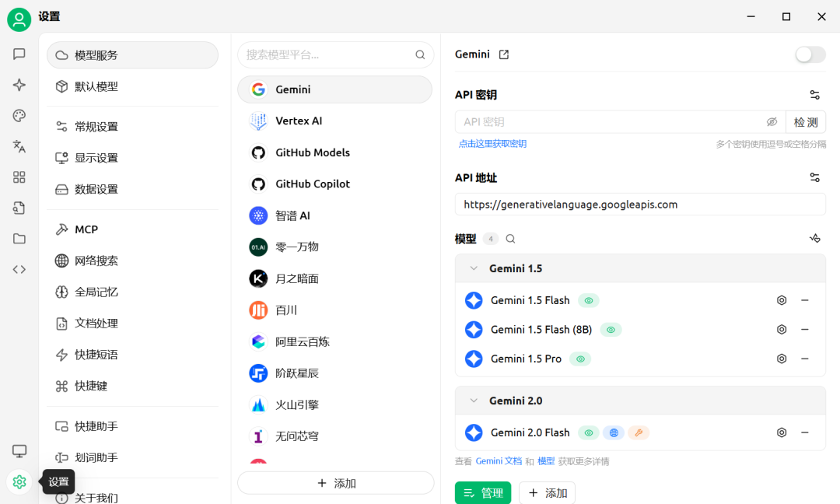The image size is (840, 504).
Task: Open settings for Gemini 1.5 Pro
Action: [x=782, y=359]
